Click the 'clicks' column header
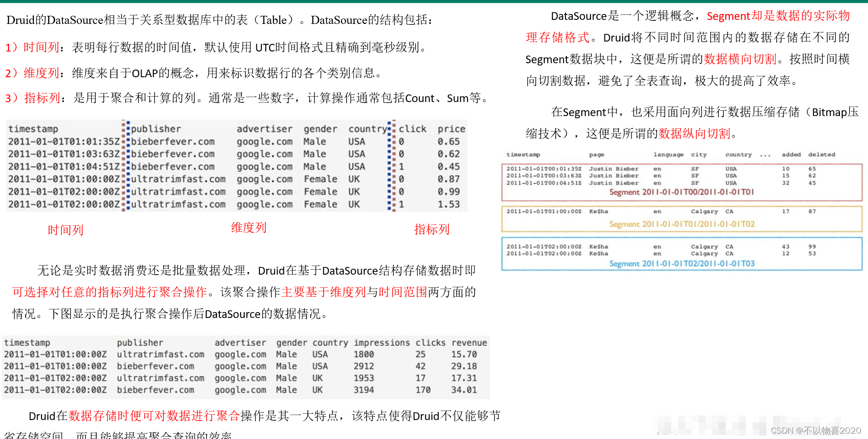The height and width of the screenshot is (439, 868). coord(430,343)
